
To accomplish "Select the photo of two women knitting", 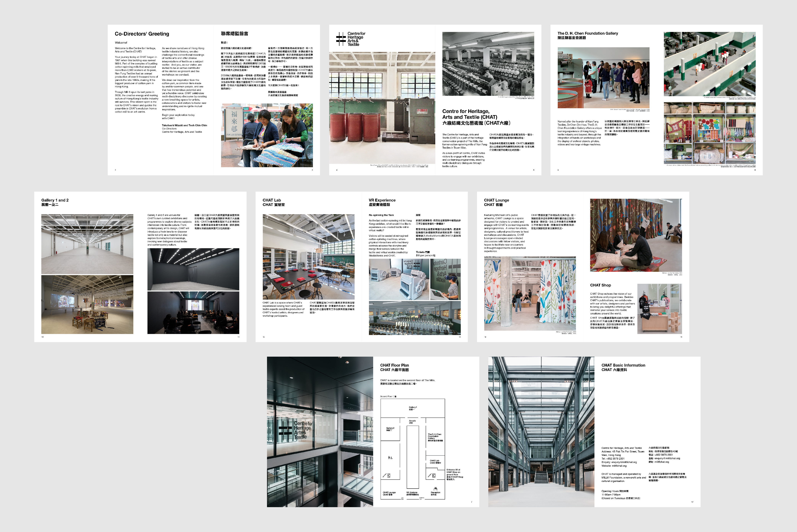I will [x=267, y=135].
